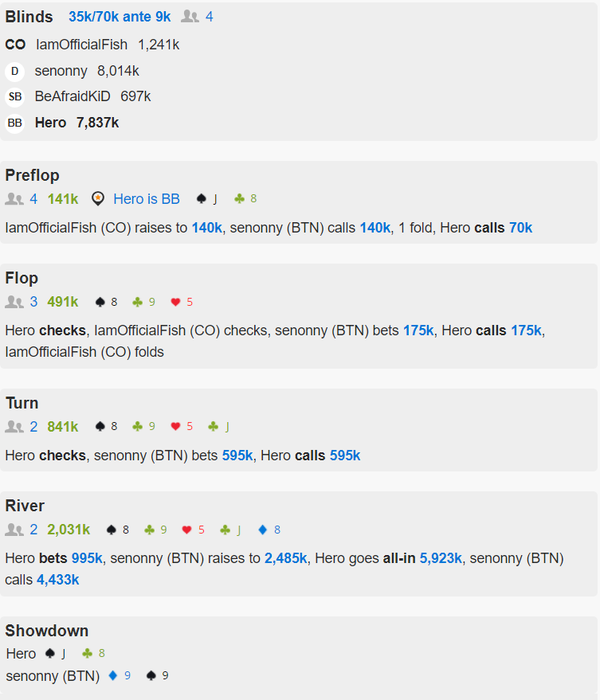Click the River players count icon
The height and width of the screenshot is (700, 600).
(14, 530)
